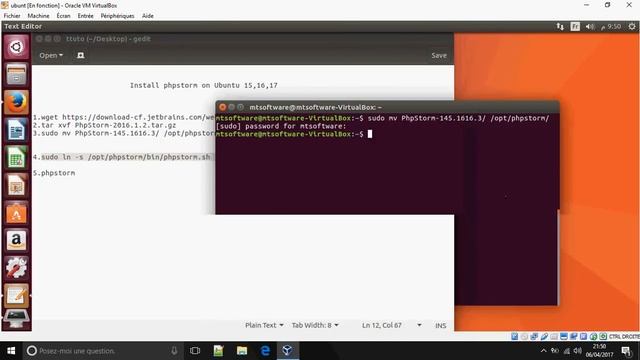This screenshot has width=640, height=360.
Task: Click the VirtualBox display status icon
Action: pos(564,337)
